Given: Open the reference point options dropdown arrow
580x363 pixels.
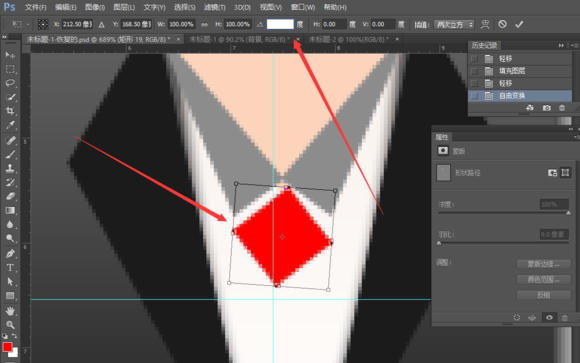Looking at the screenshot, I should (28, 24).
